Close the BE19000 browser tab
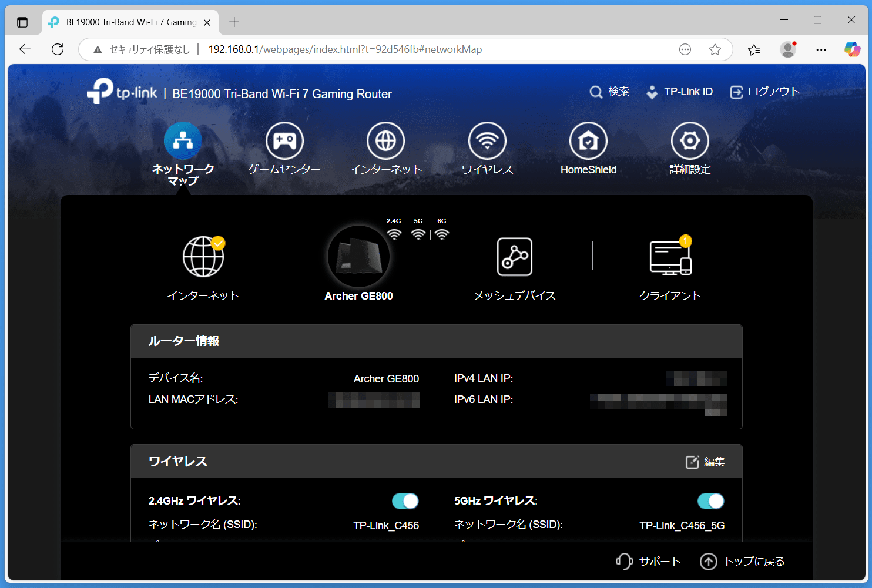This screenshot has height=588, width=872. 207,22
